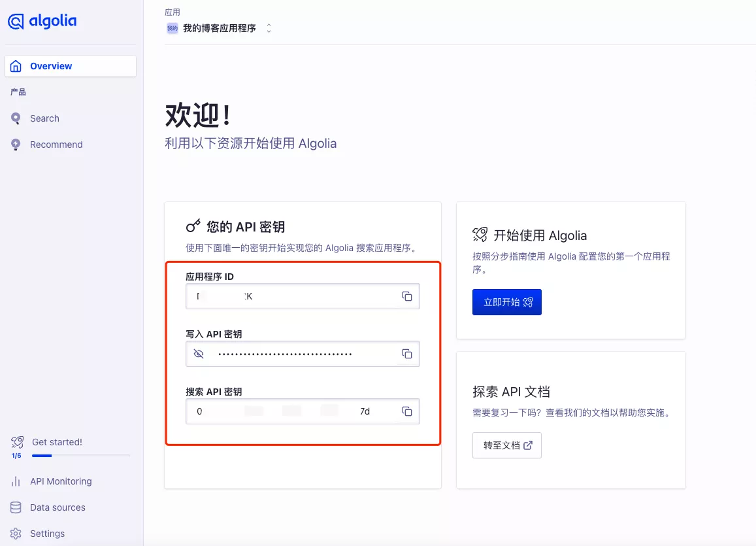Copy the 搜索 API 密钥

click(407, 411)
